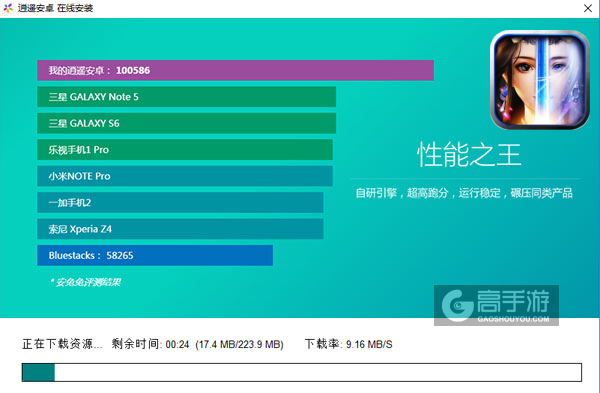Click the 自研引擎 description line
Screen dimensions: 600x393
(464, 193)
